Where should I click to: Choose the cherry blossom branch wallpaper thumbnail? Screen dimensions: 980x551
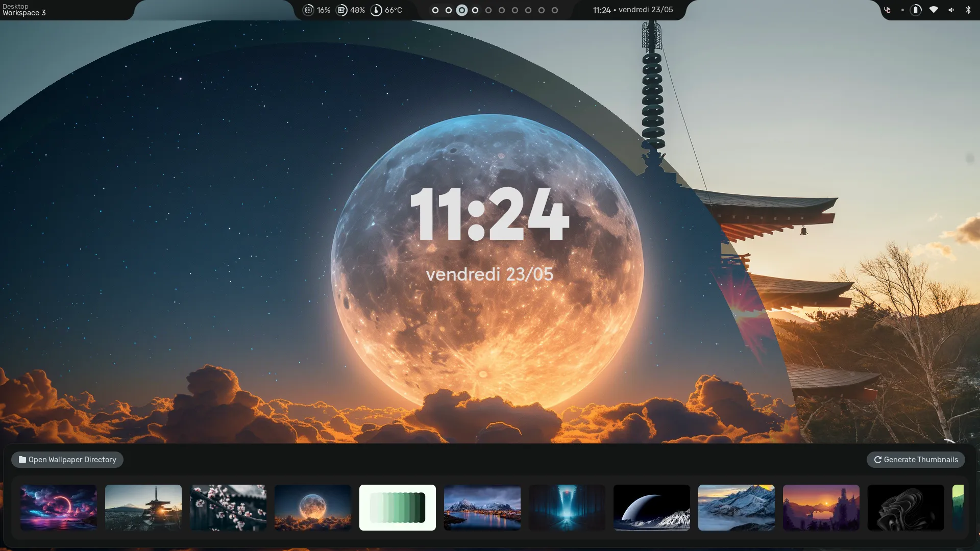pos(228,508)
